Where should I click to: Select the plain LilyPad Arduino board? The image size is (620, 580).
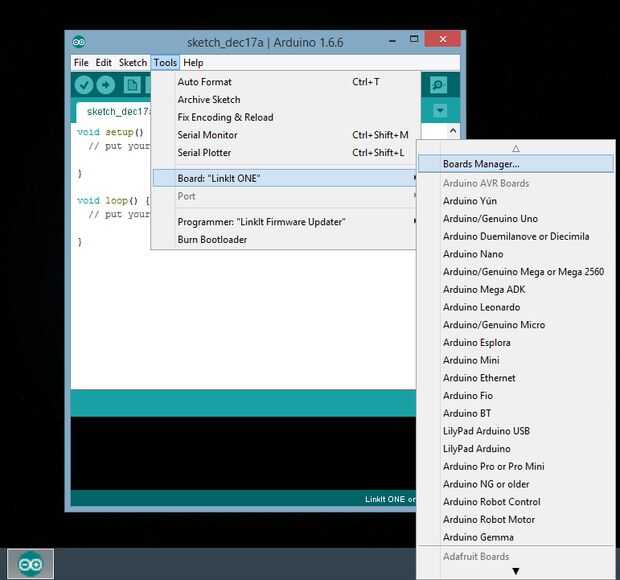(516, 449)
